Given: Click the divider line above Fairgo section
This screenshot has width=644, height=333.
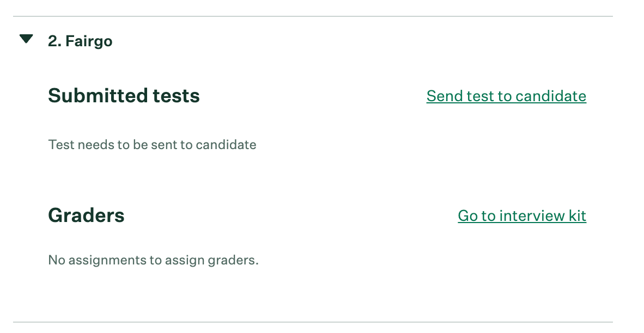Looking at the screenshot, I should pos(313,17).
